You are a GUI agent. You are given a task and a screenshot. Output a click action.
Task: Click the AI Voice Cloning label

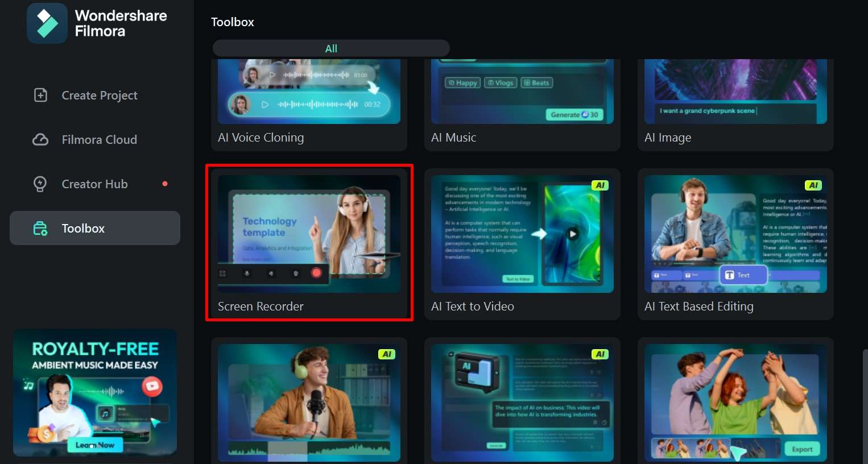(x=261, y=138)
